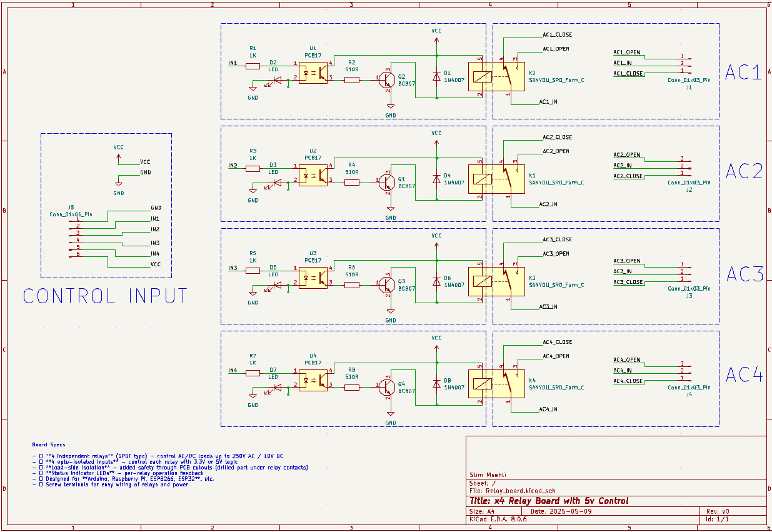Select the K1 relay symbol
The image size is (772, 532).
(x=497, y=178)
